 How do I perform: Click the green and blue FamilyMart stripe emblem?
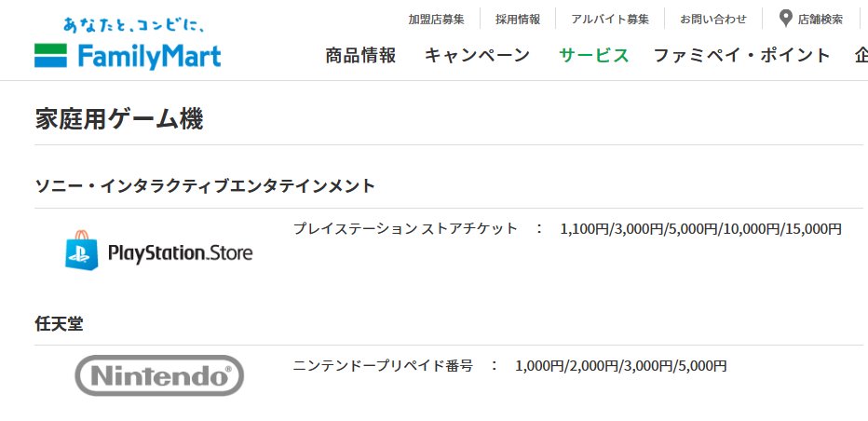(51, 55)
